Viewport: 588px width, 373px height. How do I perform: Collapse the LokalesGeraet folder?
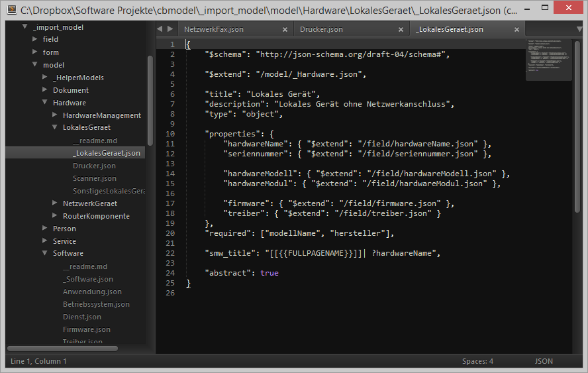pos(55,127)
